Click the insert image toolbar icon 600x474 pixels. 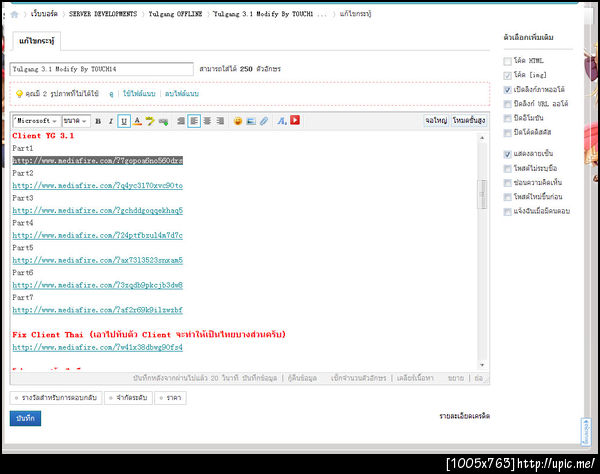click(x=251, y=121)
